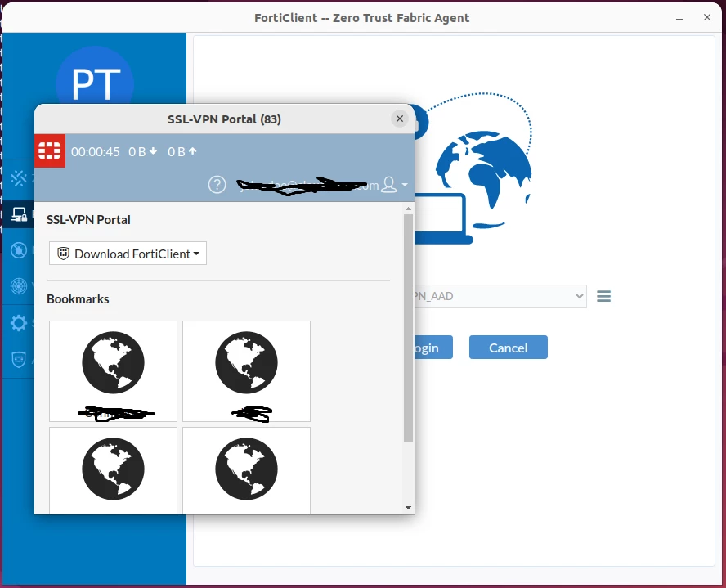Viewport: 726px width, 588px height.
Task: Click the portal scrollbar down arrow
Action: point(408,508)
